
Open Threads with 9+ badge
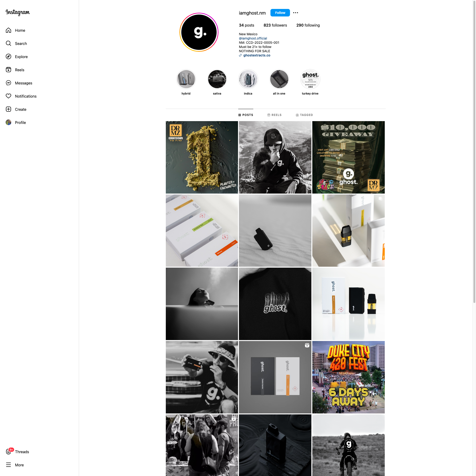[17, 452]
